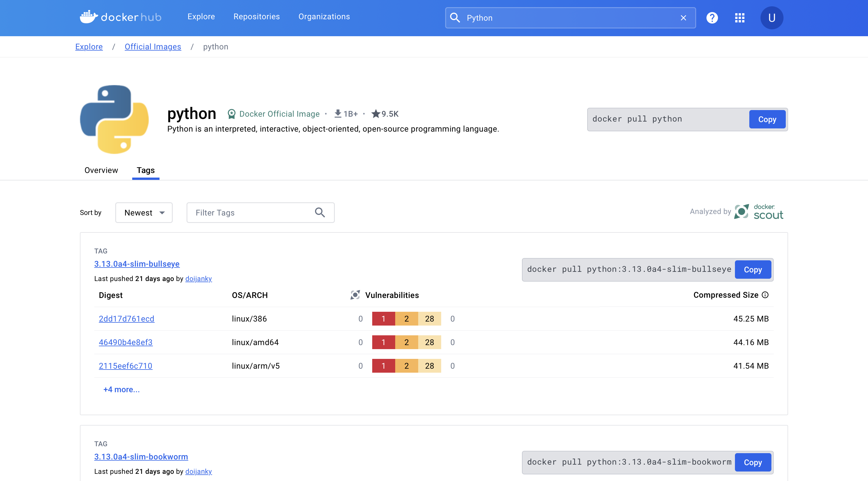Open digest 46490b4e8ef3
Viewport: 868px width, 481px height.
pyautogui.click(x=125, y=342)
